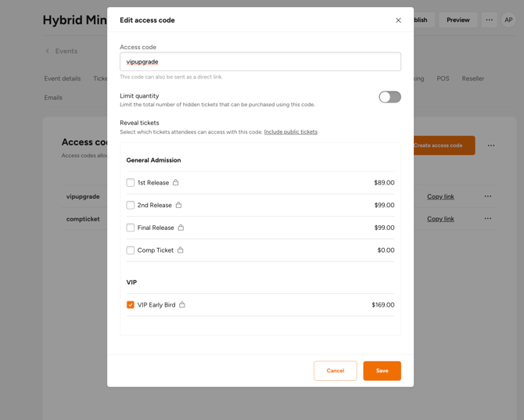The image size is (524, 420).
Task: Open the Reseller tab
Action: tap(473, 78)
